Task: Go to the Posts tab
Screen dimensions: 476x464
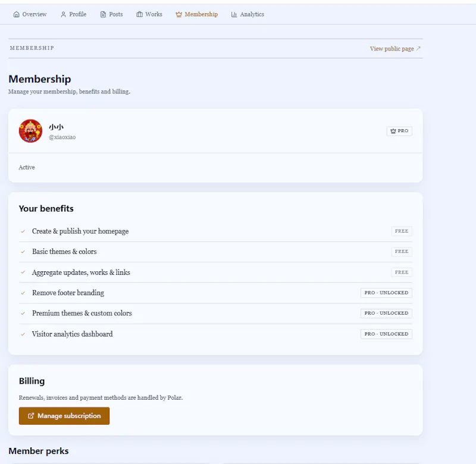Action: click(111, 14)
